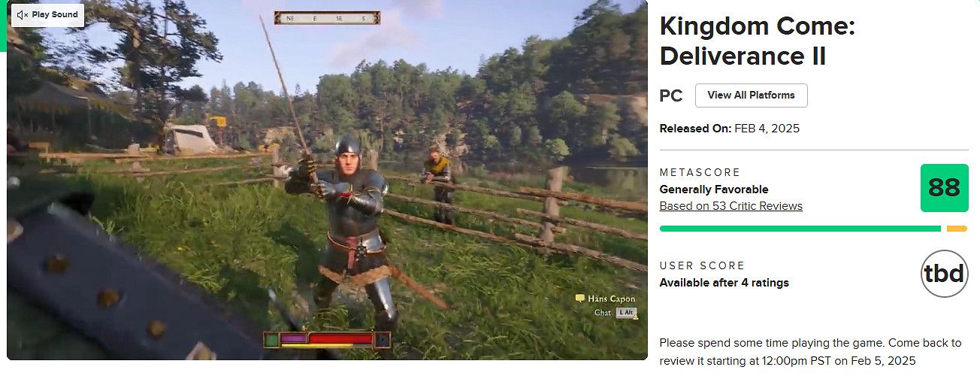Click the compass strip at top of the video
Image resolution: width=980 pixels, height=376 pixels.
[327, 17]
